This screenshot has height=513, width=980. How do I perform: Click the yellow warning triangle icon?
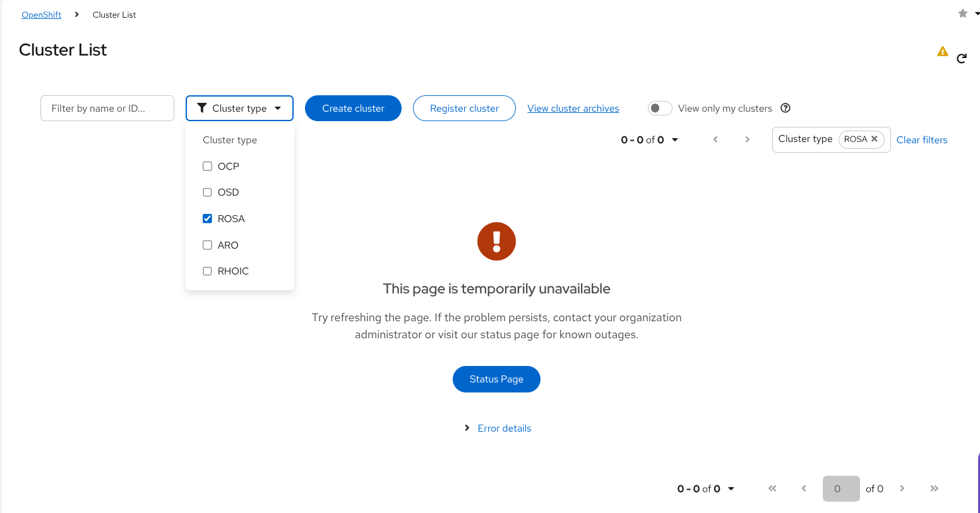click(942, 52)
